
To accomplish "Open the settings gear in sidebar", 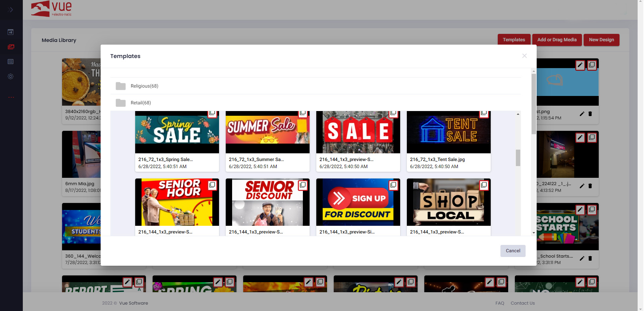I will [11, 76].
